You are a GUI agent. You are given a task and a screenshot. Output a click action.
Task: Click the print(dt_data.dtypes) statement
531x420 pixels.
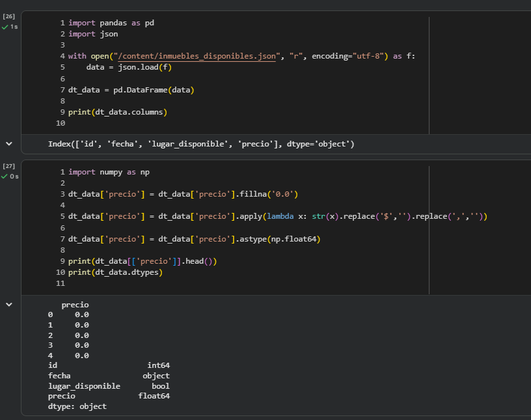(x=115, y=272)
